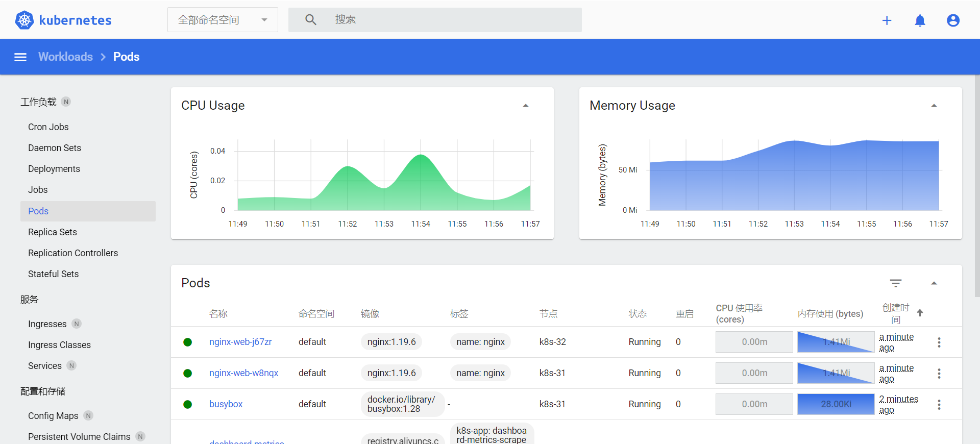The image size is (980, 444).
Task: Click memory usage bar for busybox
Action: [x=836, y=404]
